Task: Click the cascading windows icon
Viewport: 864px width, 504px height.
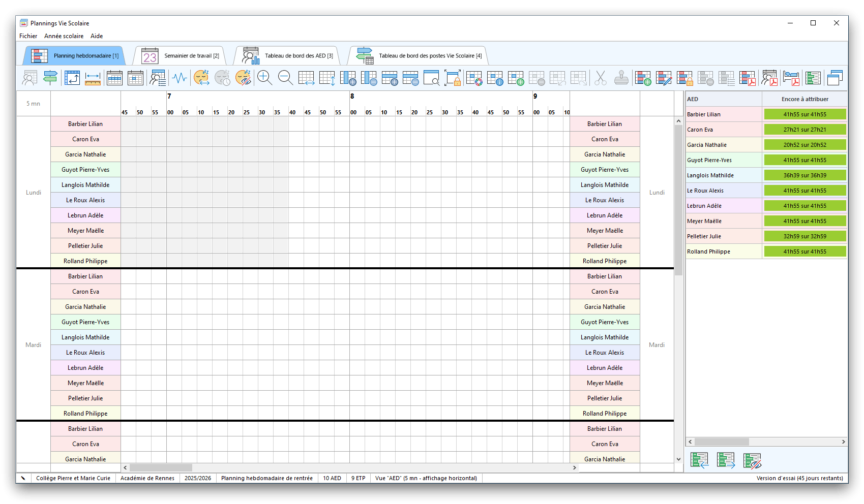Action: click(835, 78)
